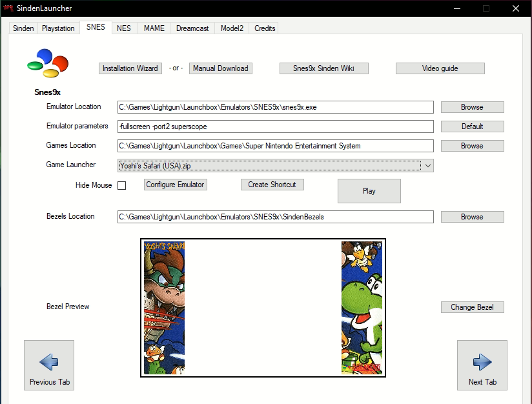Click the Configure Emulator button
The image size is (532, 404).
[175, 185]
